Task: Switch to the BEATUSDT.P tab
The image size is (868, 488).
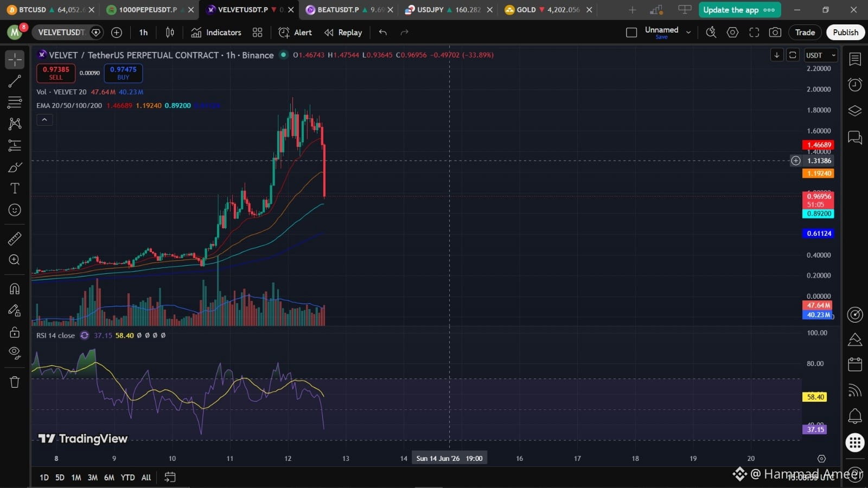Action: click(349, 10)
